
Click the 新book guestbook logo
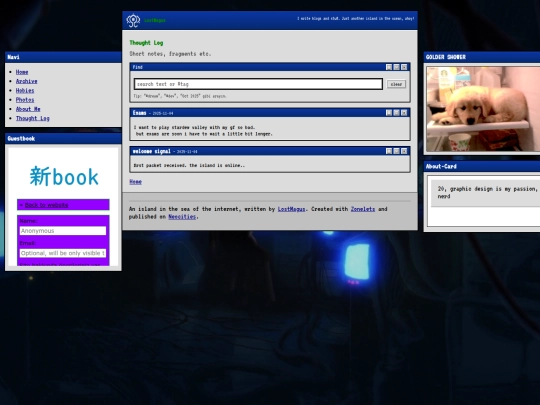[x=64, y=176]
